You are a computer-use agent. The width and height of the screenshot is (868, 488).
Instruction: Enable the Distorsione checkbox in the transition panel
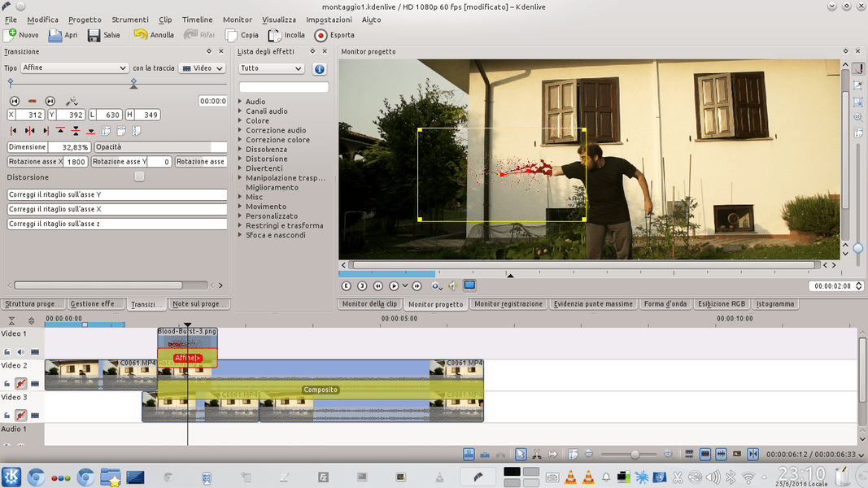coord(138,176)
